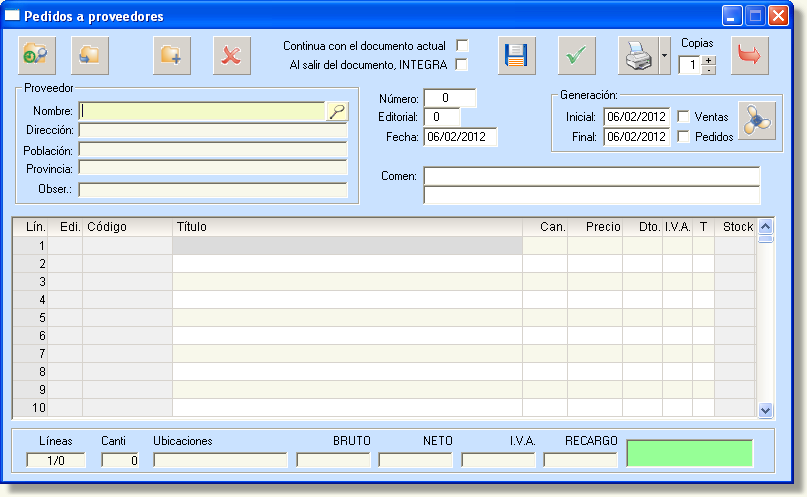Click the search document folder icon
The image size is (807, 497).
coord(38,56)
